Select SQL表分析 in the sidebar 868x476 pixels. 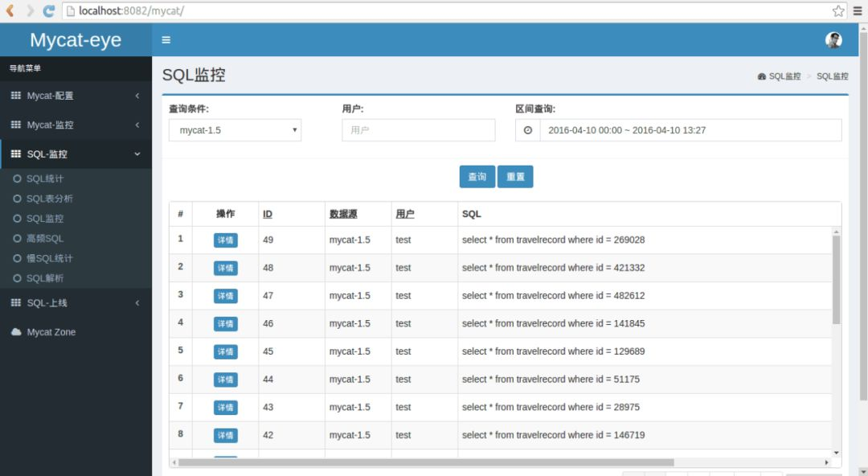(x=49, y=199)
